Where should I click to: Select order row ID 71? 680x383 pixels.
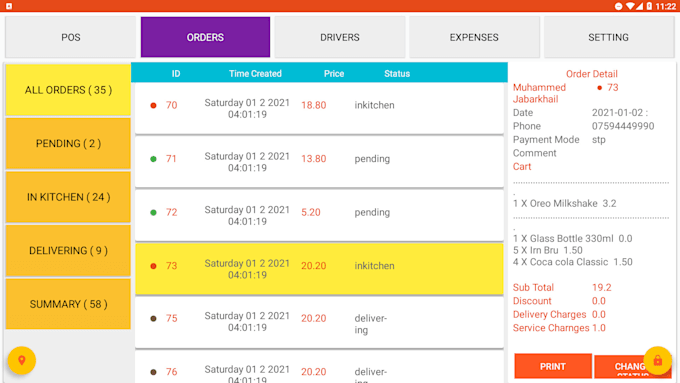(x=319, y=162)
